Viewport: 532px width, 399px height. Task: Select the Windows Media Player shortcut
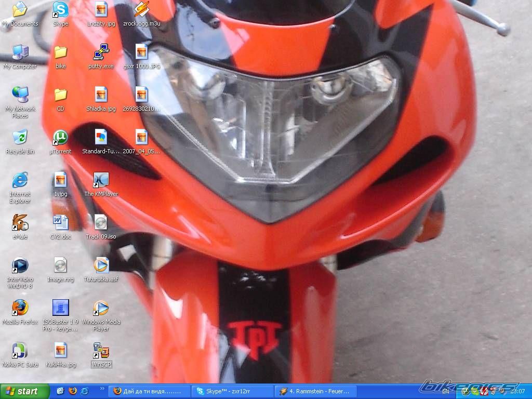pos(101,309)
